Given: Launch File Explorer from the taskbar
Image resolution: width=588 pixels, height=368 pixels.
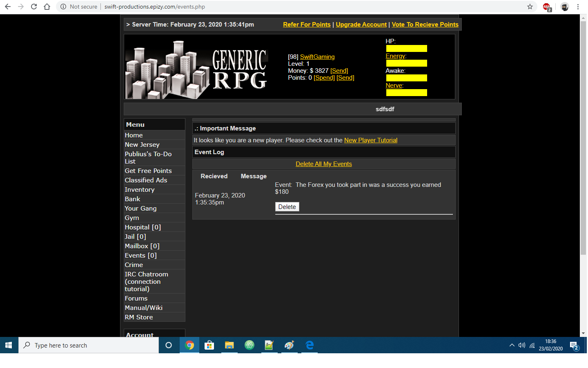Looking at the screenshot, I should pyautogui.click(x=229, y=346).
